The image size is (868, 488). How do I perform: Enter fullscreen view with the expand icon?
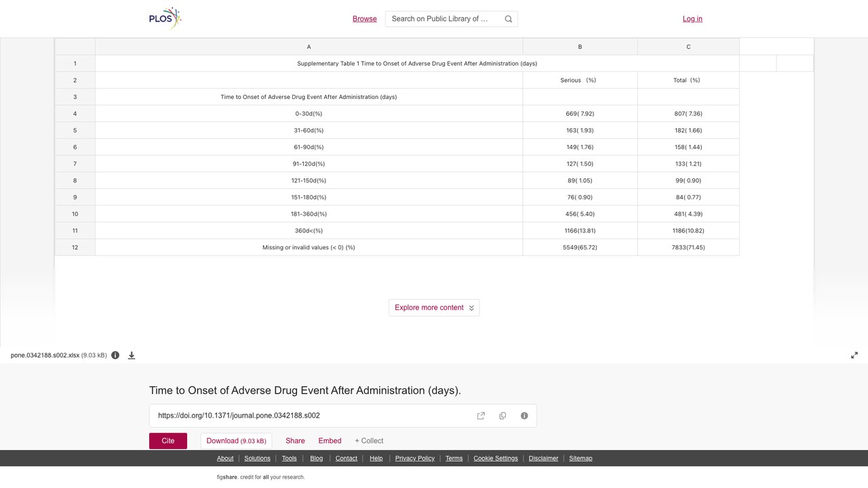(854, 355)
